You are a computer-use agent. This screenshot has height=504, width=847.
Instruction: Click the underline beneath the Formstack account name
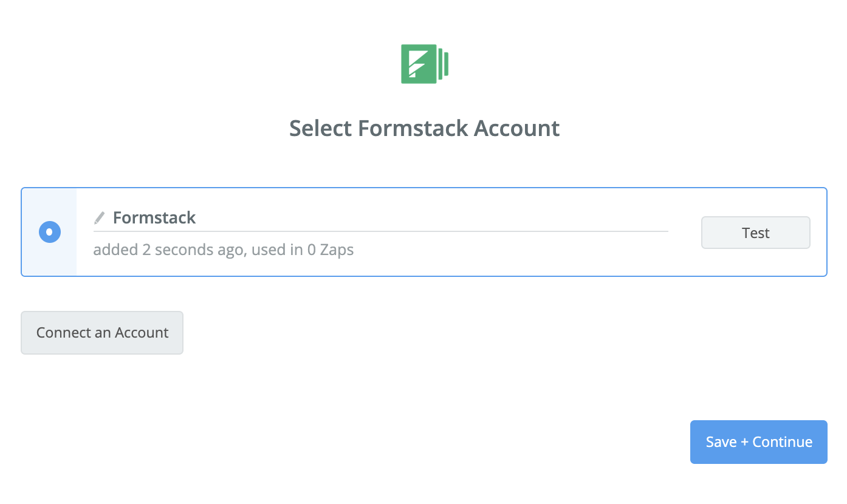tap(380, 231)
